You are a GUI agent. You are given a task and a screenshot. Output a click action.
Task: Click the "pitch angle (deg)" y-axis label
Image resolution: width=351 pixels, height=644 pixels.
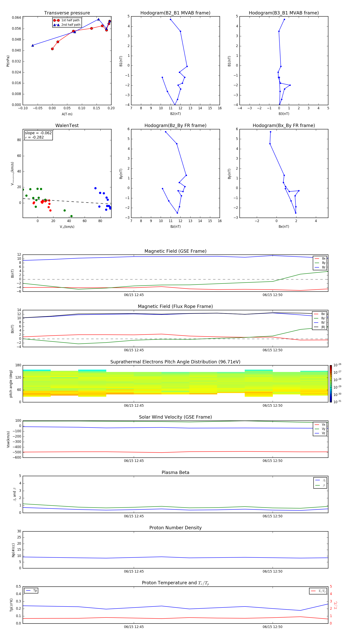tap(11, 384)
